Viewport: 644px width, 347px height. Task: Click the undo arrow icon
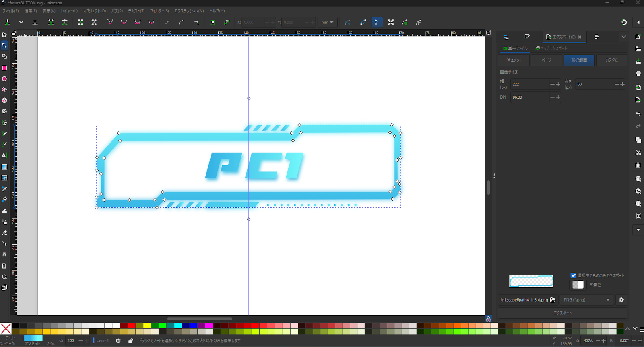[638, 114]
